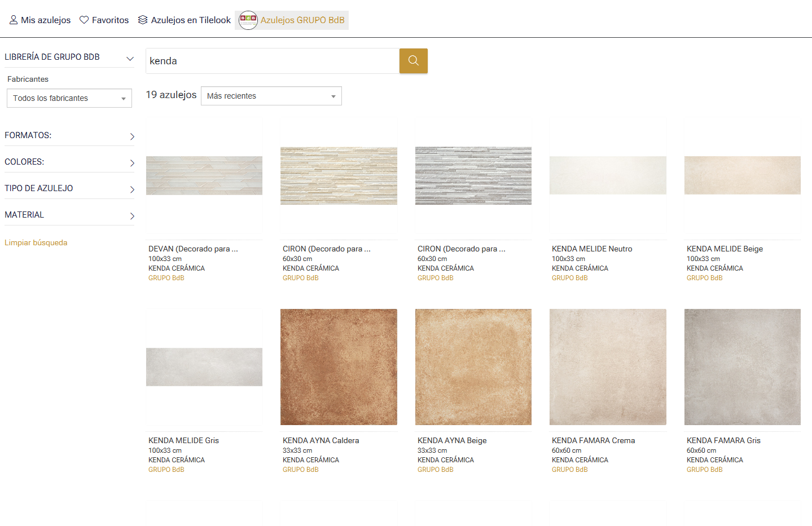Click KENDA MELIDE Beige title
The height and width of the screenshot is (526, 812).
pos(725,249)
